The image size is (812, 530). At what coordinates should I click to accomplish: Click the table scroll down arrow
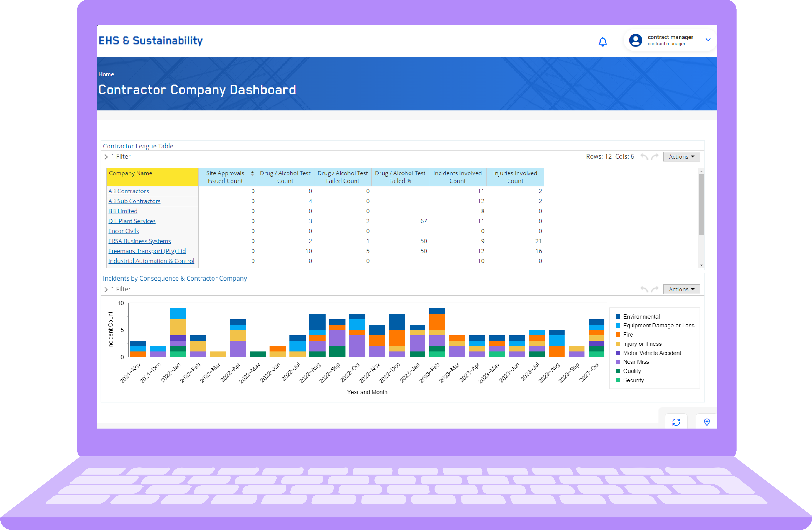point(701,265)
